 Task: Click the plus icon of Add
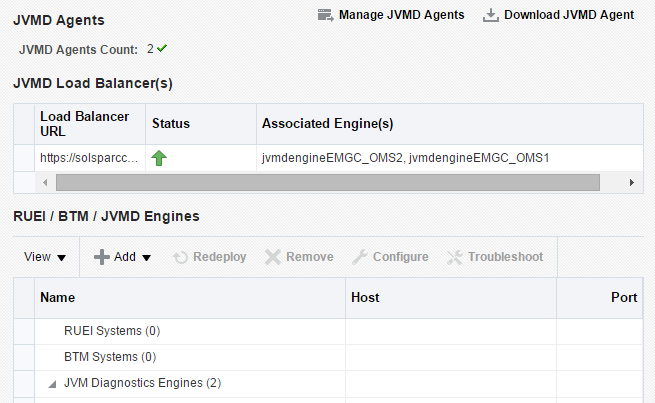tap(102, 257)
